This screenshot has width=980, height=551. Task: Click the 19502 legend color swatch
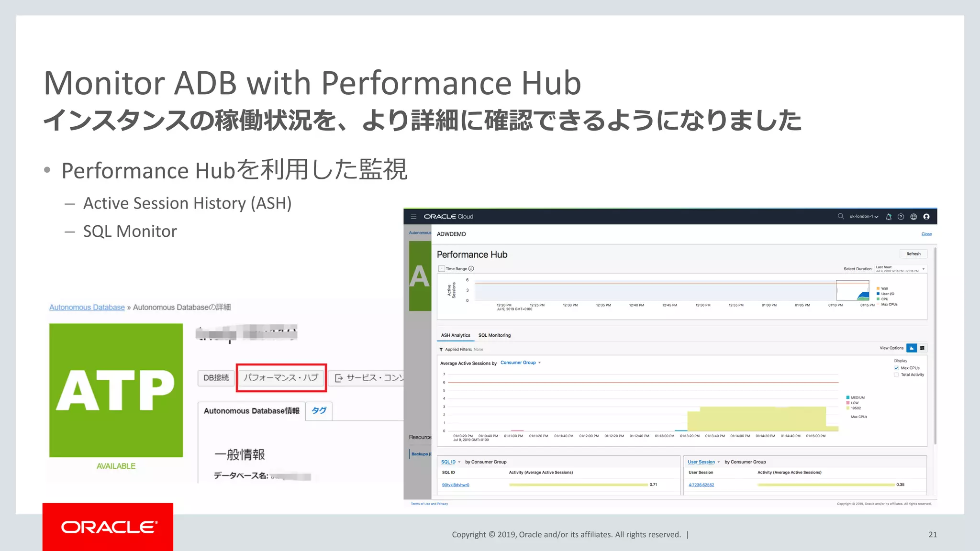(848, 408)
